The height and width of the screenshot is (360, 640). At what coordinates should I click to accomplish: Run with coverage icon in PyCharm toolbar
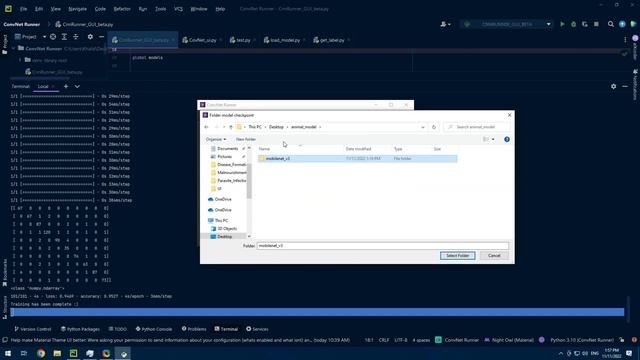pos(584,24)
